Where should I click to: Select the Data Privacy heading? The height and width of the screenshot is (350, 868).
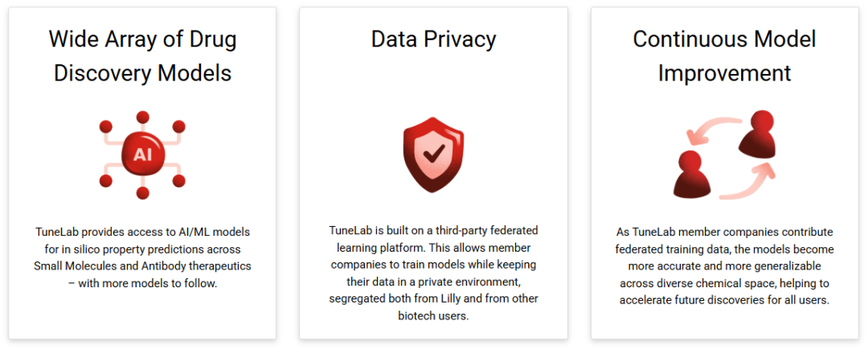click(x=433, y=39)
